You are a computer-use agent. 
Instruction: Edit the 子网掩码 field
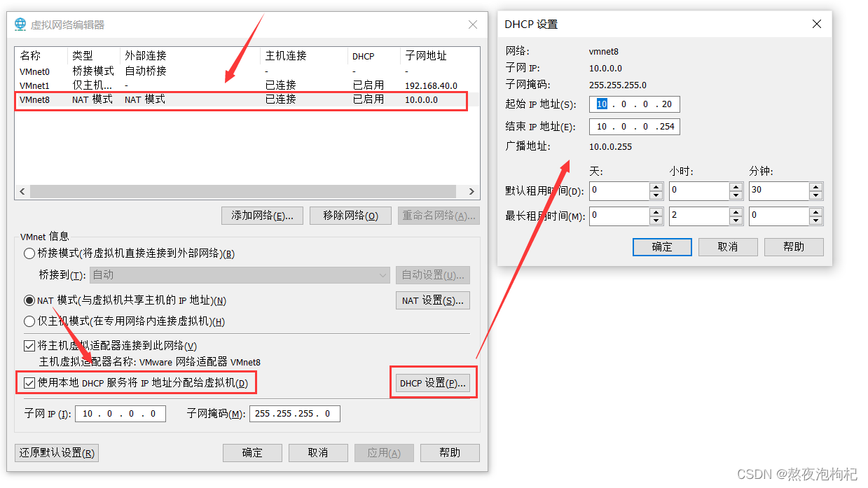tap(294, 413)
